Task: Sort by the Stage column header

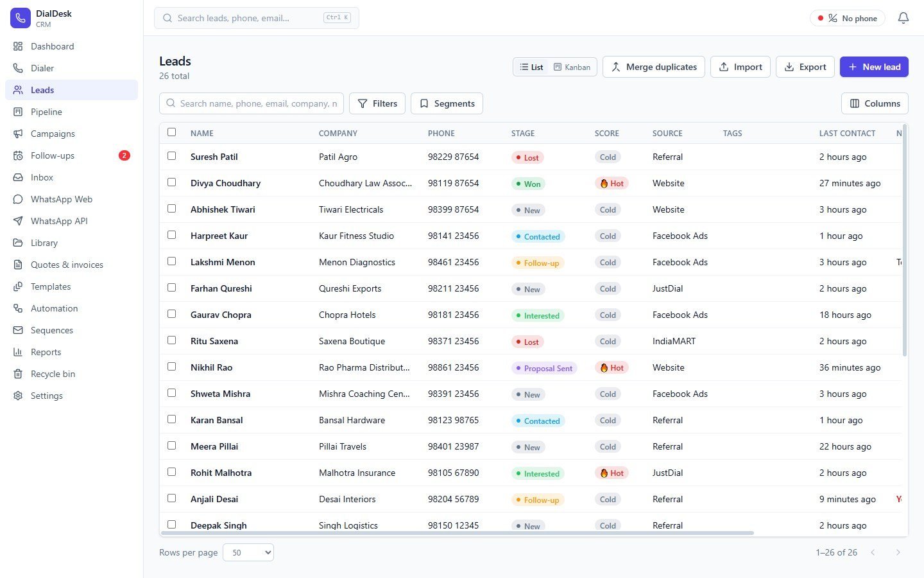Action: click(x=523, y=134)
